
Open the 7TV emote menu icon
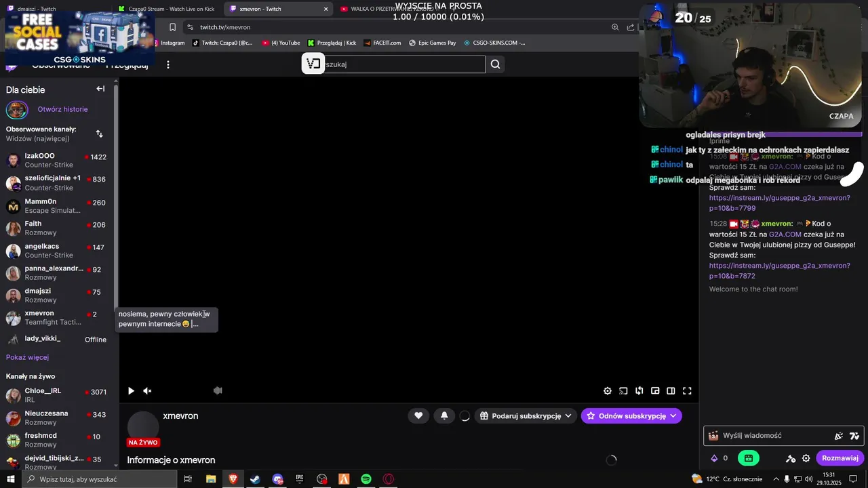point(854,436)
